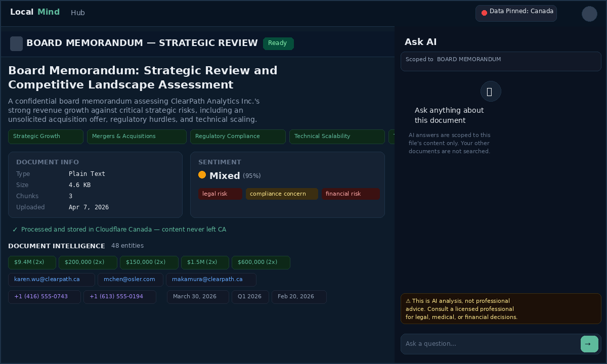Screen dimensions: 607x364
Task: Click the March 30, 2026 date chip
Action: (198, 297)
